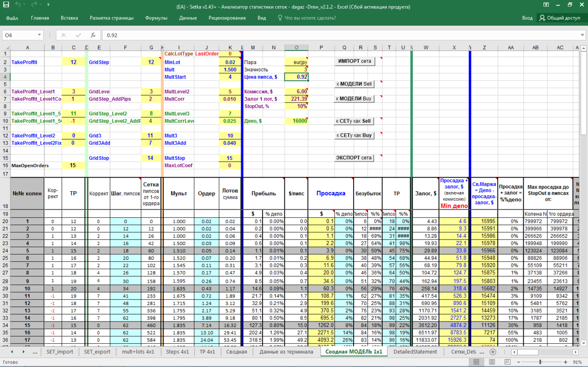Screen dimensions: 588x367
Task: Click к МОДЕЛИ Sell button
Action: (x=355, y=84)
